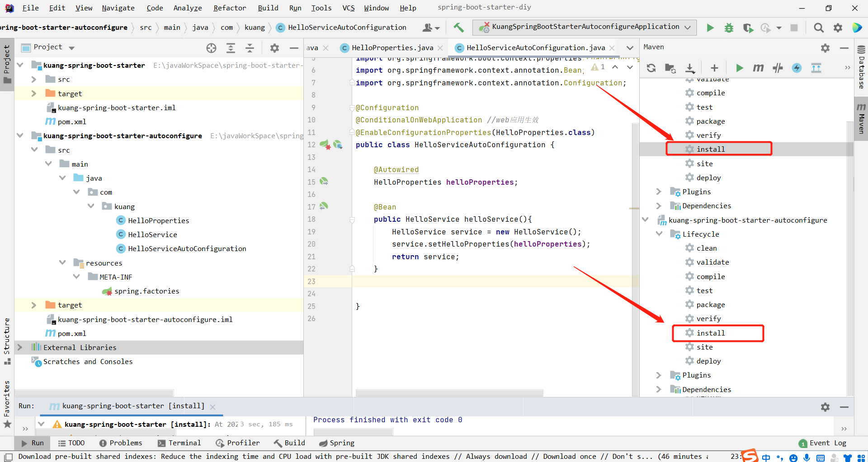Show hidden editor tabs dropdown arrow
Viewport: 868px width, 462px height.
click(x=630, y=48)
